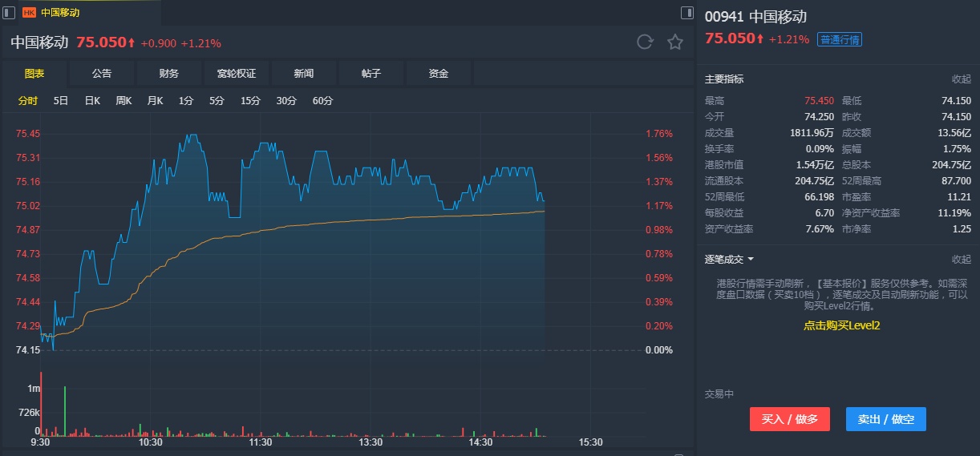The image size is (980, 456).
Task: Select the 窝轮权证 tab
Action: (x=237, y=74)
